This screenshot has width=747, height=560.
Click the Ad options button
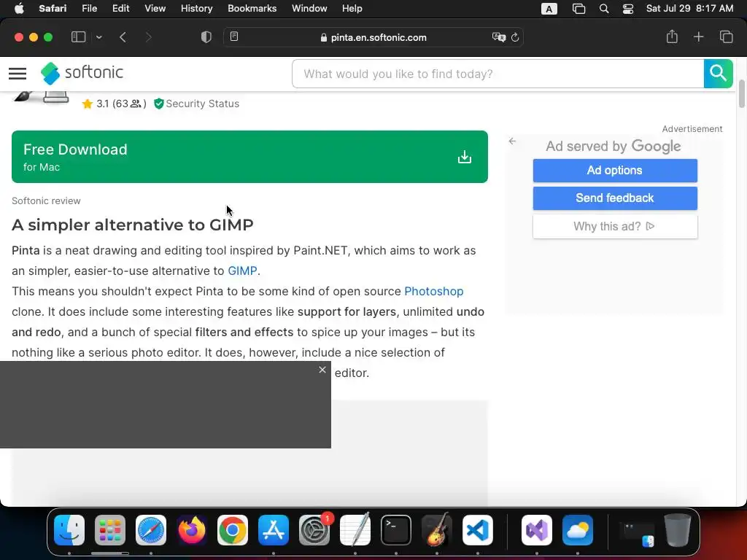[615, 171]
